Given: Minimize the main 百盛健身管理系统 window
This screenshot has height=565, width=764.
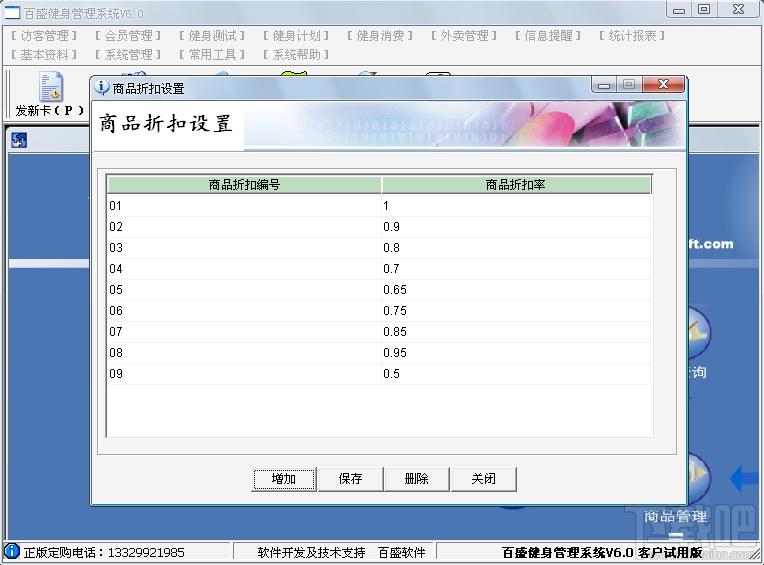Looking at the screenshot, I should (x=679, y=10).
